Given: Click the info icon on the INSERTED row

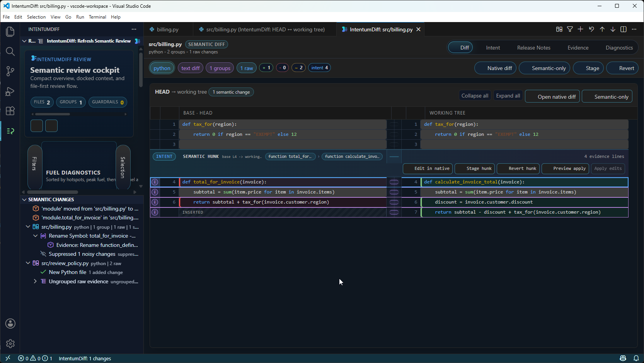Looking at the screenshot, I should point(155,212).
